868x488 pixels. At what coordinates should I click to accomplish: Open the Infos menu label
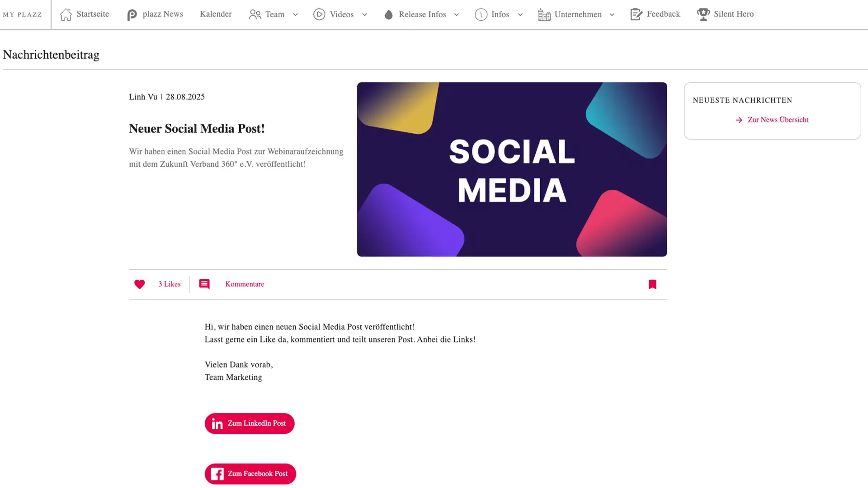click(x=500, y=14)
